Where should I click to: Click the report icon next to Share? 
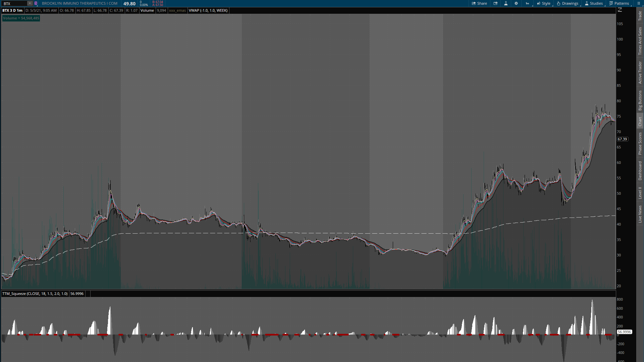[x=495, y=3]
